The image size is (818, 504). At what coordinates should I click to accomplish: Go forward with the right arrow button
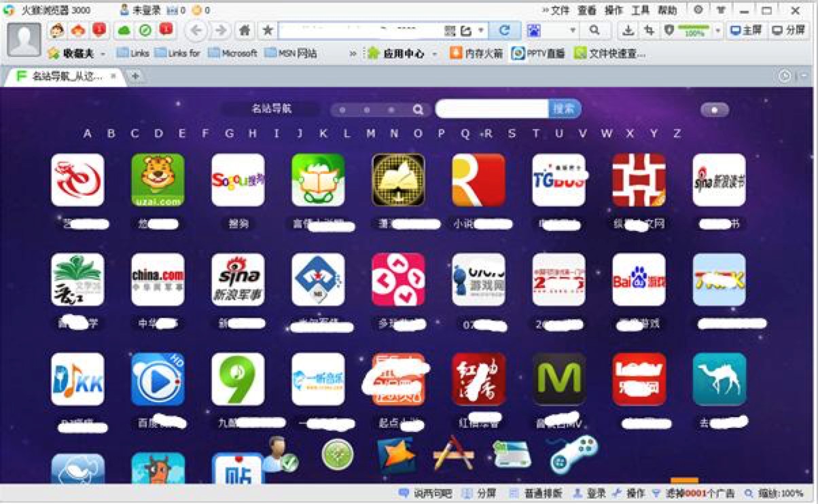(x=221, y=30)
